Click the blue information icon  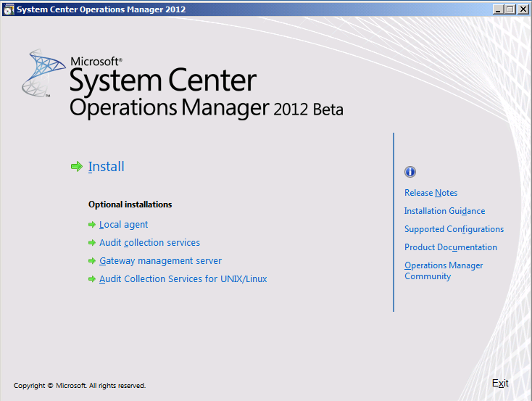coord(410,172)
